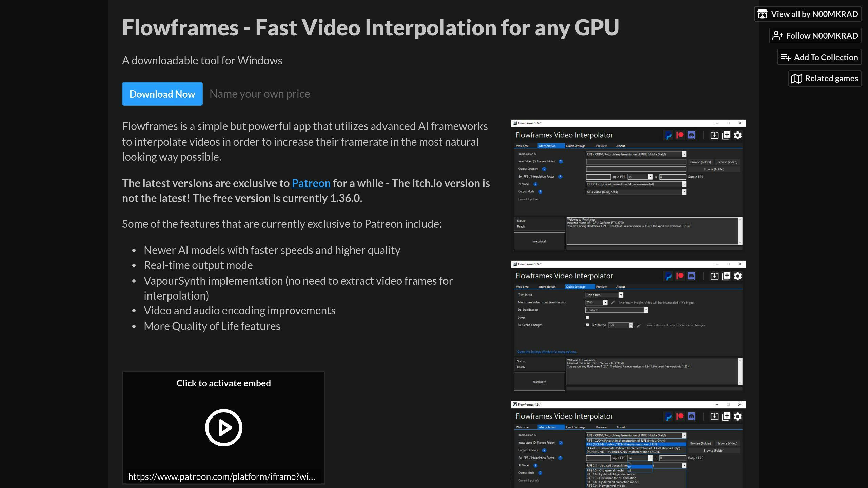Viewport: 868px width, 488px height.
Task: Open Related games
Action: (x=825, y=79)
